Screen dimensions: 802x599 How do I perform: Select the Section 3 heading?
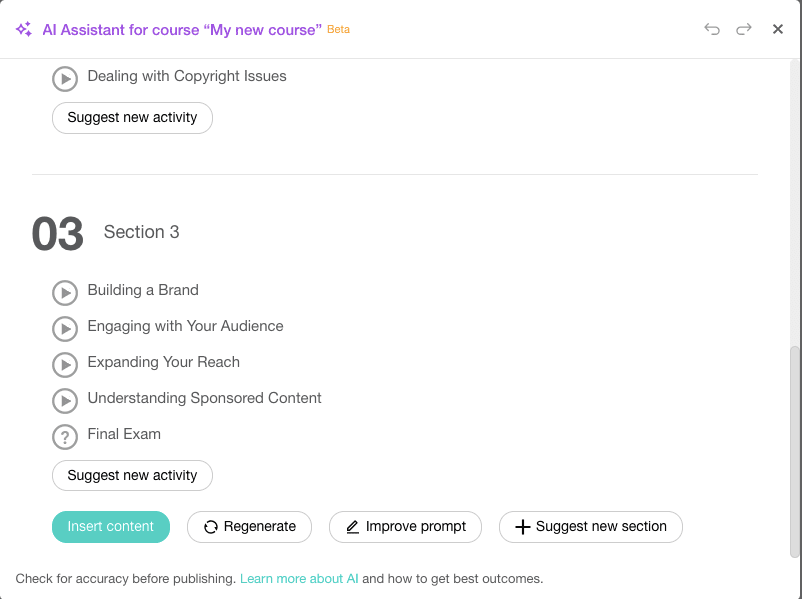(141, 231)
